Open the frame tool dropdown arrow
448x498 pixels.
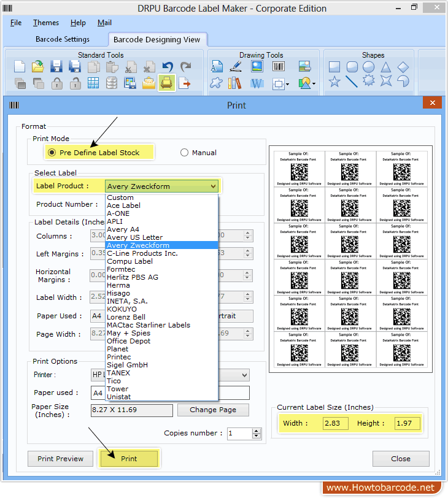coord(287,84)
